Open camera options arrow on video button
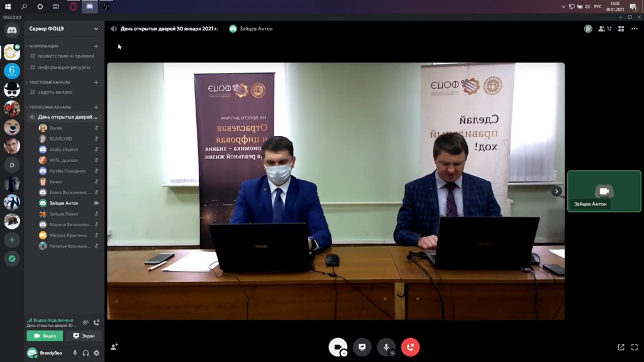This screenshot has width=644, height=362. point(344,353)
